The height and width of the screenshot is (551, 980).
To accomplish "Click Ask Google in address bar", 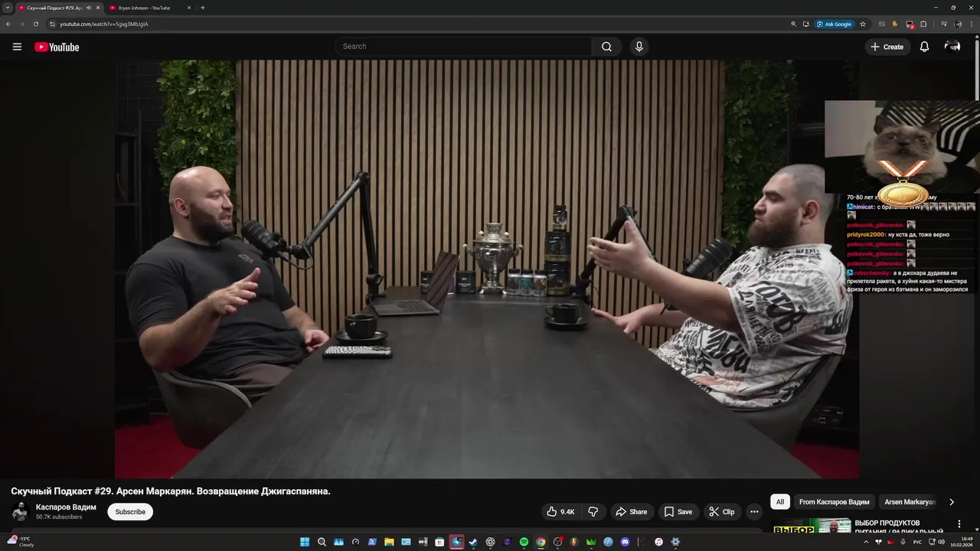I will pos(835,24).
